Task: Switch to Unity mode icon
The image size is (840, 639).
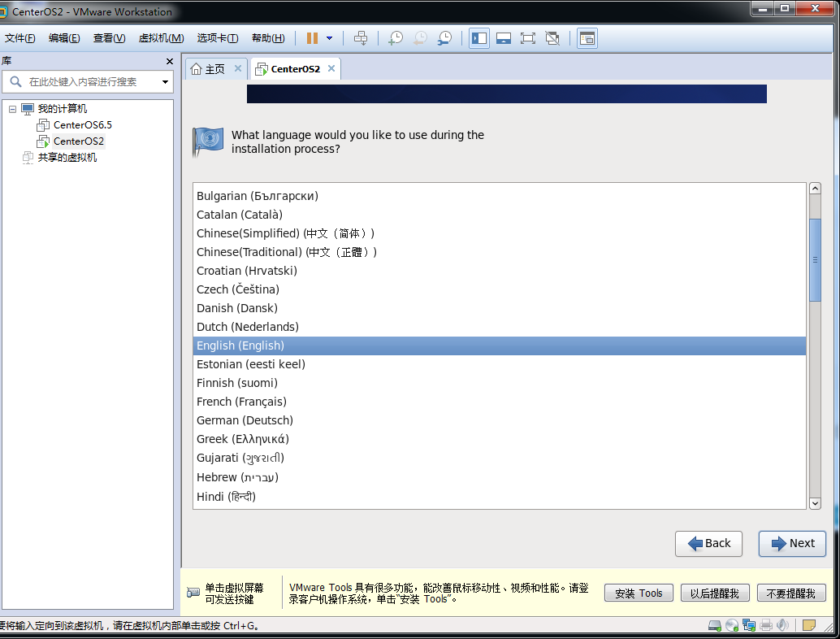Action: pos(552,38)
